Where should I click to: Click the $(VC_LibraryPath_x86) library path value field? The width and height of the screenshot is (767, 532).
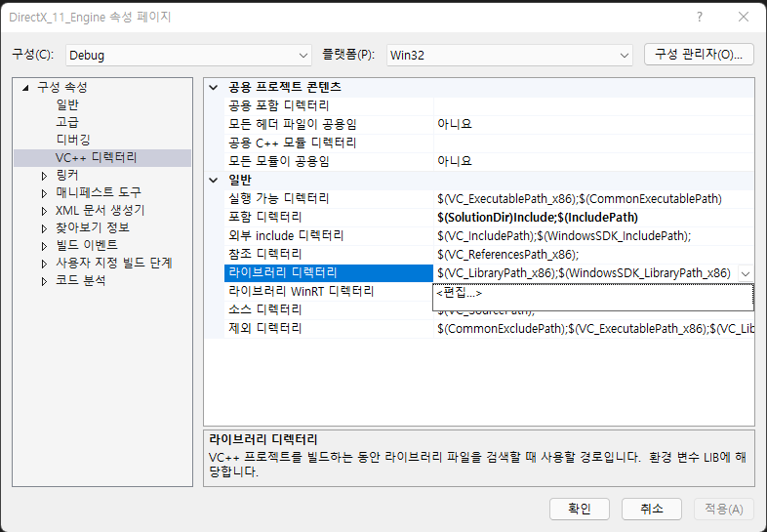585,273
